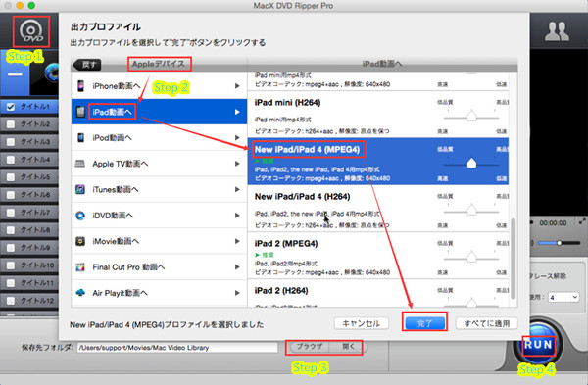Select iDVD動画へ category
The image size is (588, 385).
click(159, 216)
